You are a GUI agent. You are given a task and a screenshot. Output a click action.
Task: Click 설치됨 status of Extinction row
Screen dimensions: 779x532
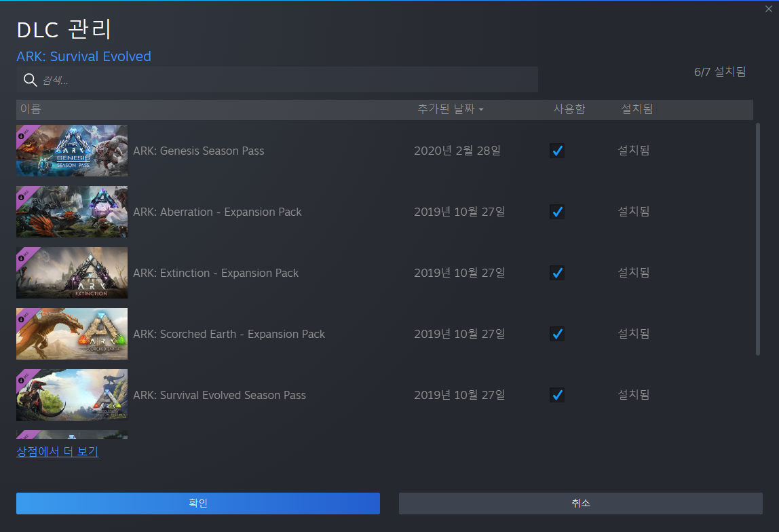pos(633,272)
